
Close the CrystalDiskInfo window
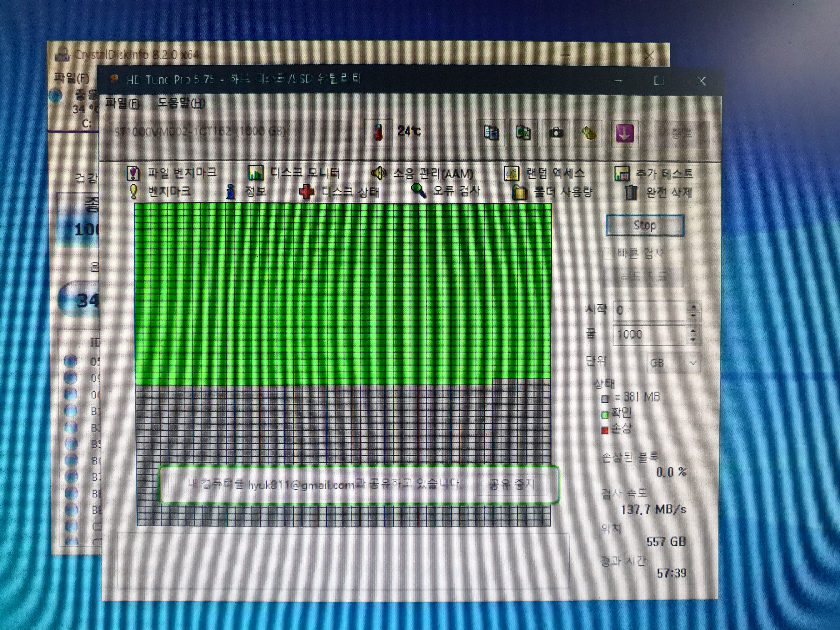pyautogui.click(x=649, y=56)
